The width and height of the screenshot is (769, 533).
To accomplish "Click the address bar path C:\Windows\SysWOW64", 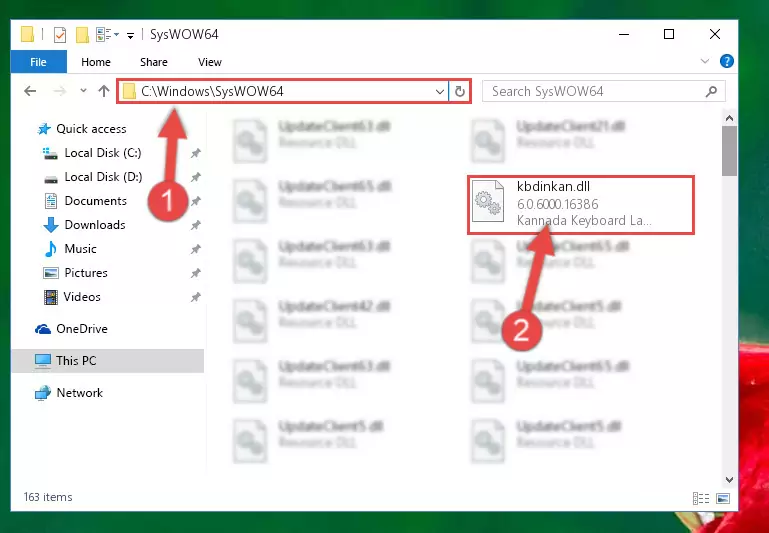I will click(212, 91).
